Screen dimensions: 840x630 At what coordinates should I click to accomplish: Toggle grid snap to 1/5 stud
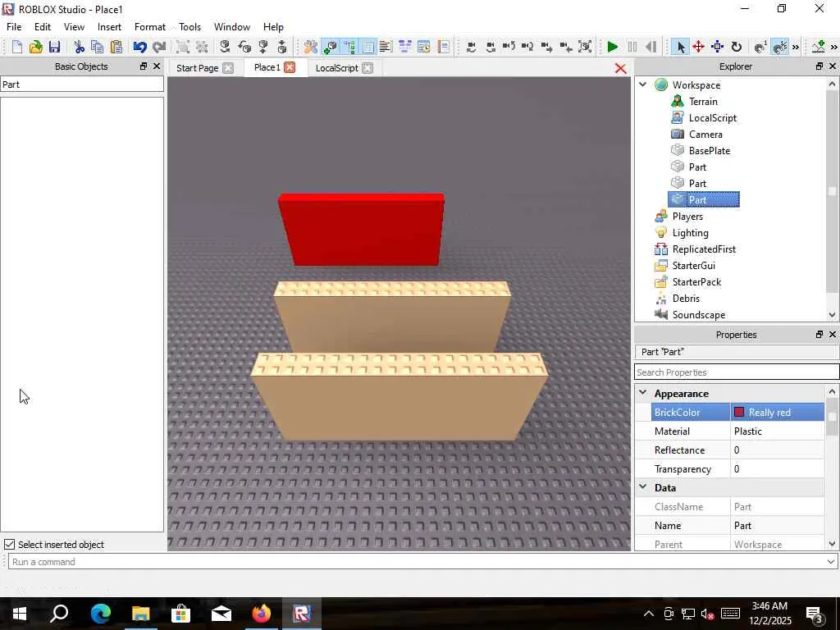(780, 47)
